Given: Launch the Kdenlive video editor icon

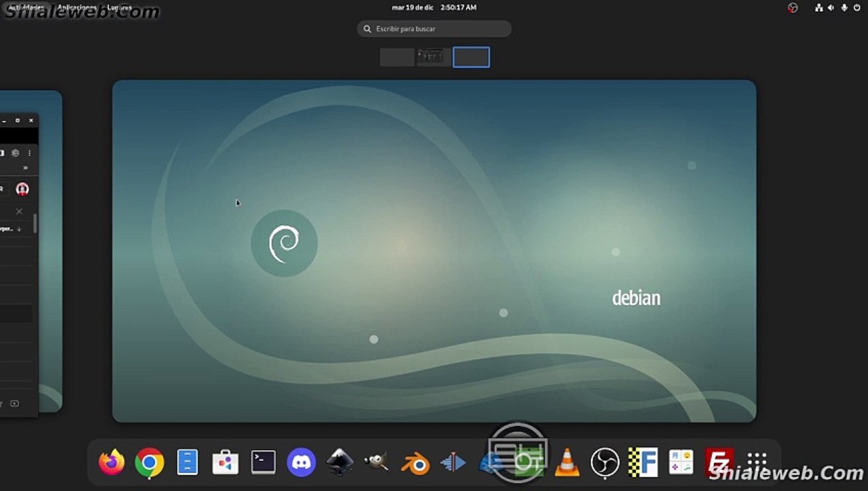Looking at the screenshot, I should pos(453,462).
